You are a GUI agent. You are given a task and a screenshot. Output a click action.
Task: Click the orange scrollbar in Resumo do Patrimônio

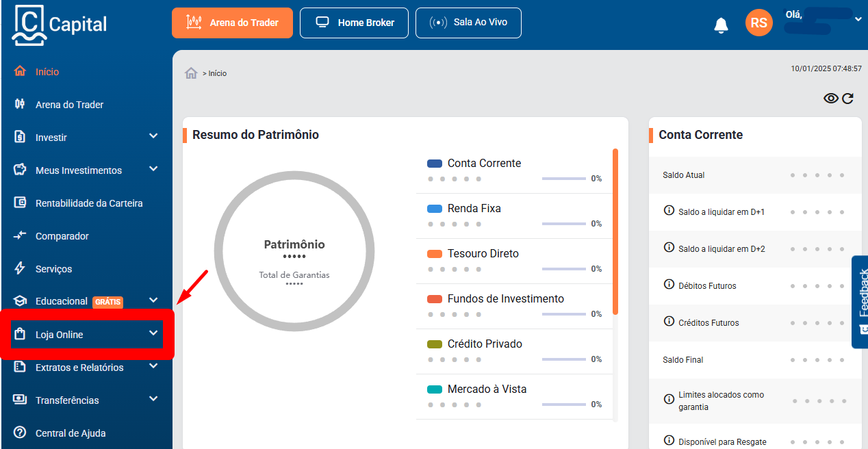click(615, 231)
